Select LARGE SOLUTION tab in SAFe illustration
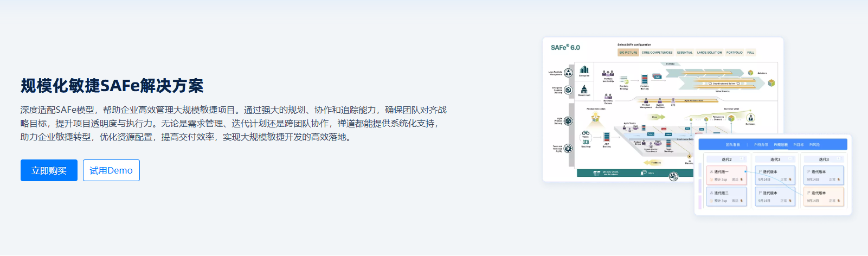This screenshot has width=868, height=256. (709, 53)
